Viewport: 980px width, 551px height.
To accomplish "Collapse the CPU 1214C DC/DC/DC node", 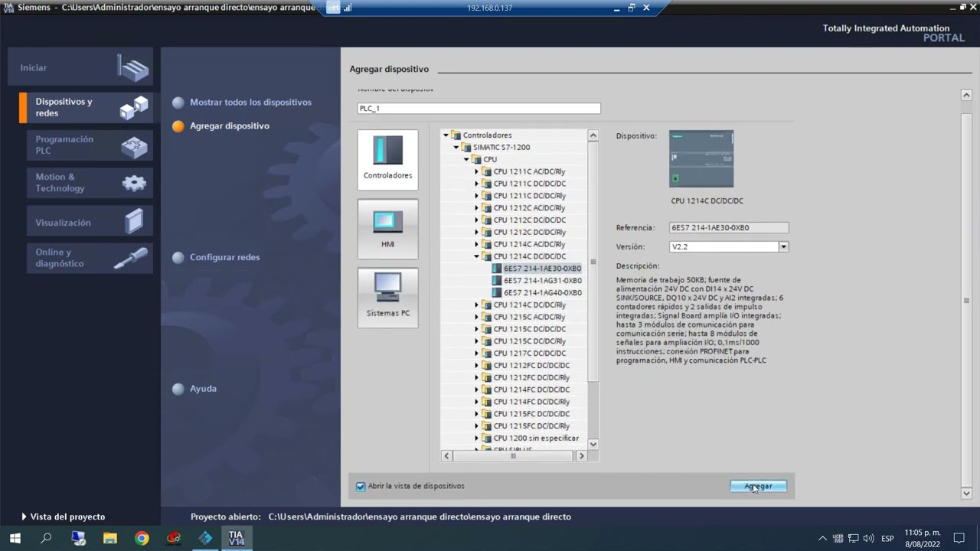I will [x=476, y=256].
